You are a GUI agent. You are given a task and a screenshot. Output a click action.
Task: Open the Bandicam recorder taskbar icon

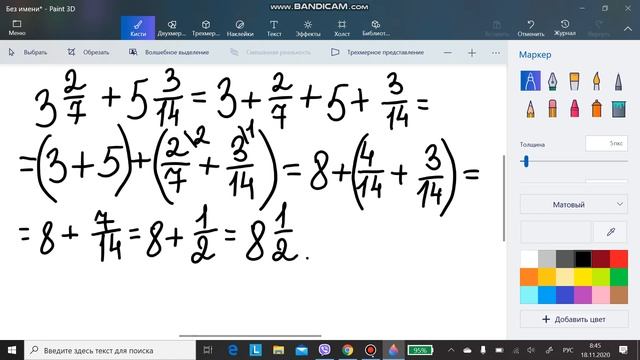click(371, 350)
